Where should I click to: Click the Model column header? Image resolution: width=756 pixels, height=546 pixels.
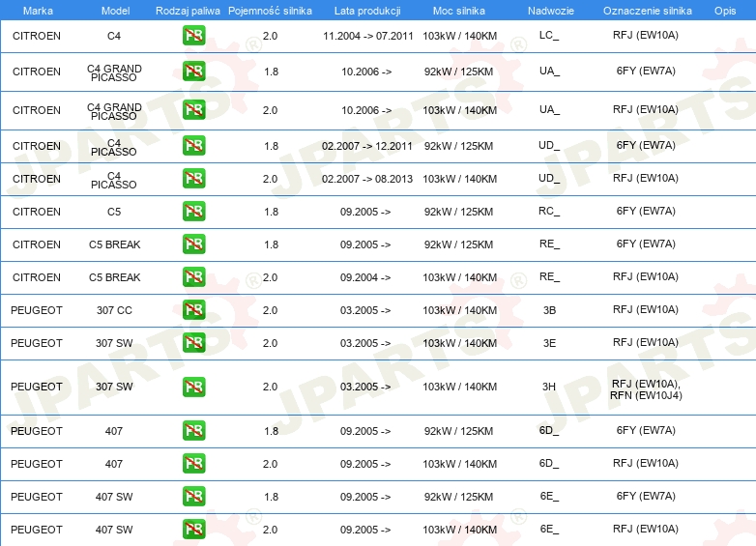[x=115, y=11]
